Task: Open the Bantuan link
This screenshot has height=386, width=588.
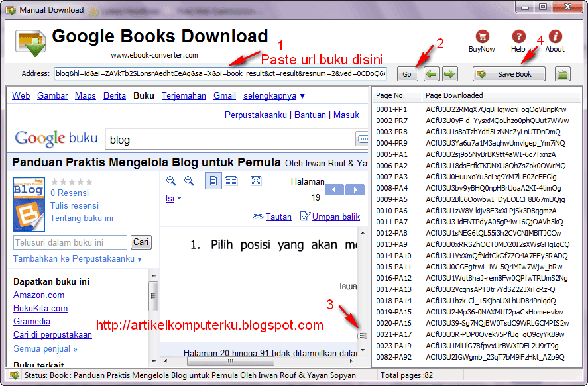Action: click(310, 115)
